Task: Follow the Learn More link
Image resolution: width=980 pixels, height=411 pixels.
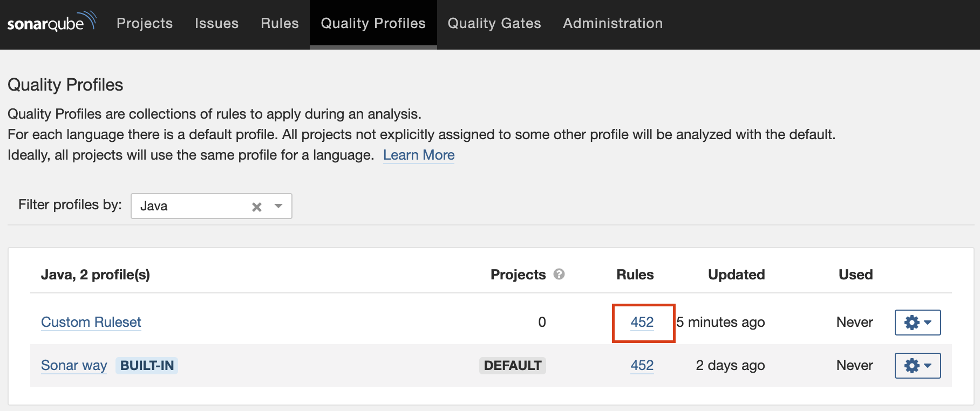Action: click(x=419, y=155)
